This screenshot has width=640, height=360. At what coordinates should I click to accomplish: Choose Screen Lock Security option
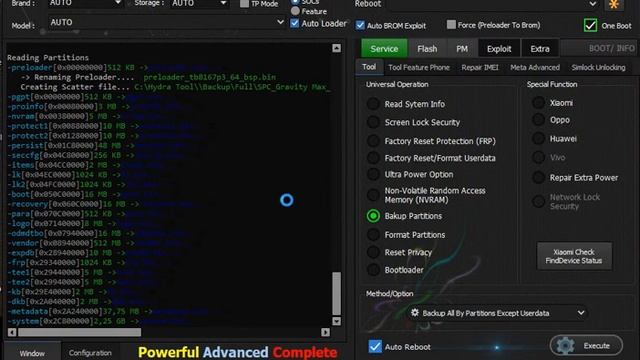click(x=373, y=122)
